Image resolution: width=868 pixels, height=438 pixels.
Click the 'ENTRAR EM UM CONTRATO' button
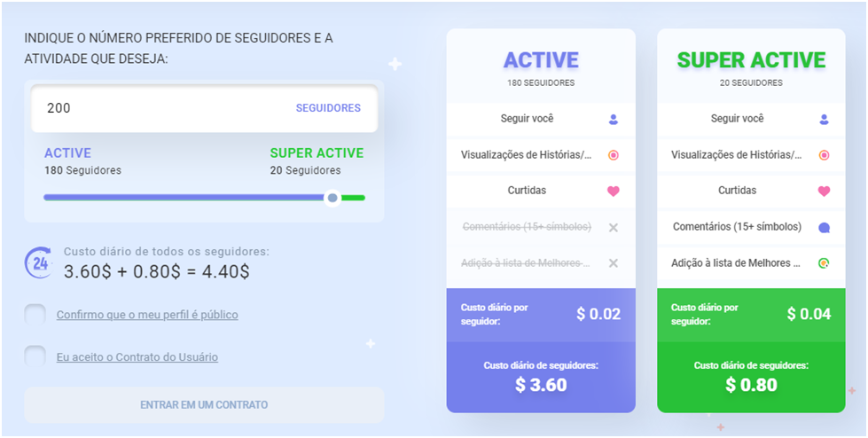[x=204, y=405]
